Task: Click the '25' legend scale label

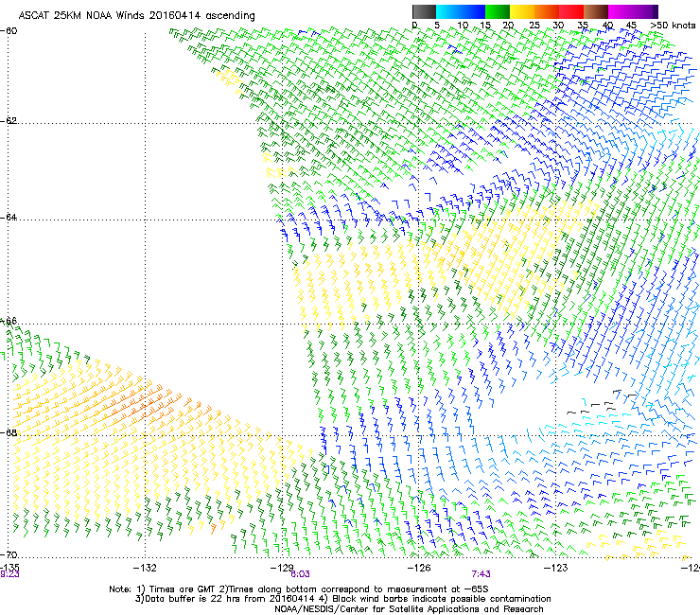Action: click(534, 25)
